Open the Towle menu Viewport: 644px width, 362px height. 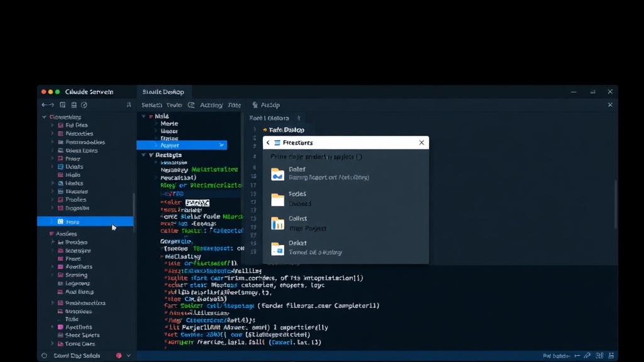174,105
